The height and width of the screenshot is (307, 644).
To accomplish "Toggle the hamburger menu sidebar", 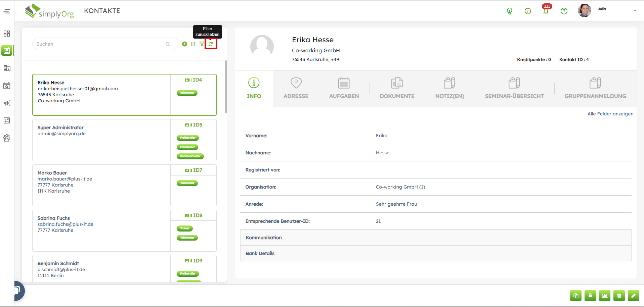I will (7, 11).
